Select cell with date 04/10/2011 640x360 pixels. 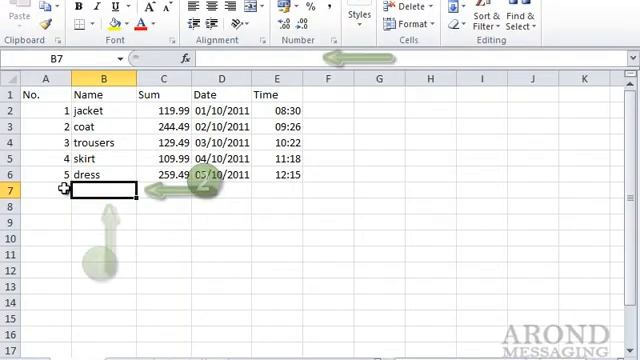coord(221,159)
